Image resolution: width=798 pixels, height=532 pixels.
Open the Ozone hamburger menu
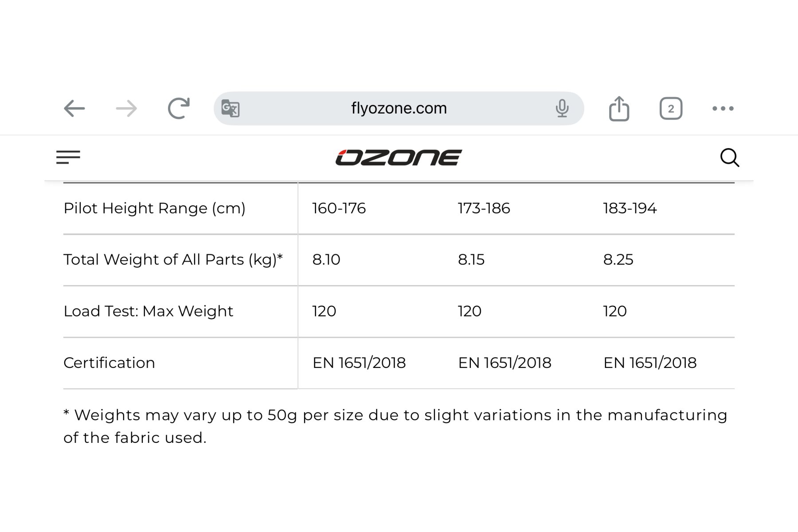(68, 157)
